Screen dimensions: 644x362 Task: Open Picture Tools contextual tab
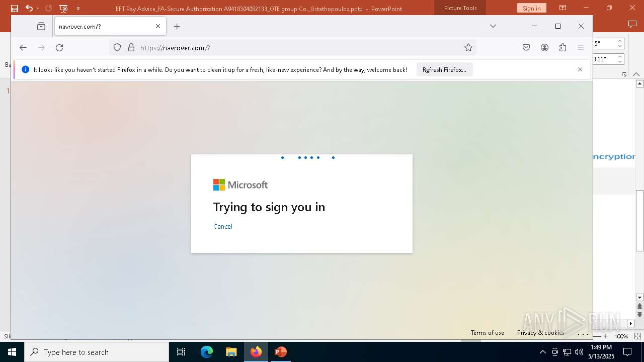click(460, 8)
